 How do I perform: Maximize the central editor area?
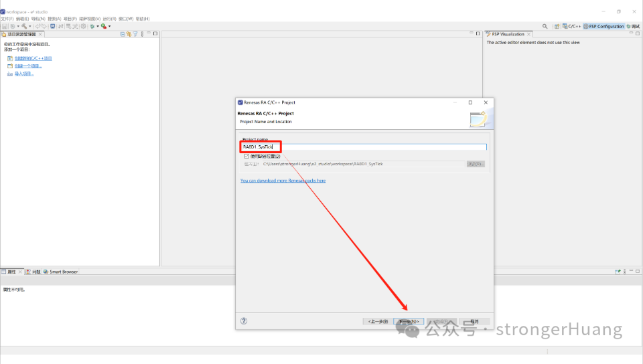click(x=478, y=33)
